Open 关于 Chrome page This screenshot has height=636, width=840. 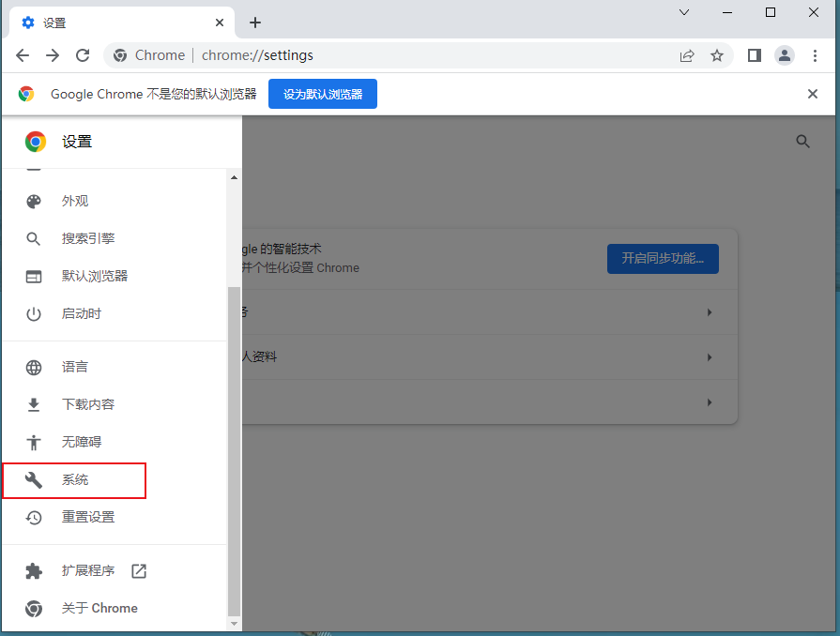114,608
